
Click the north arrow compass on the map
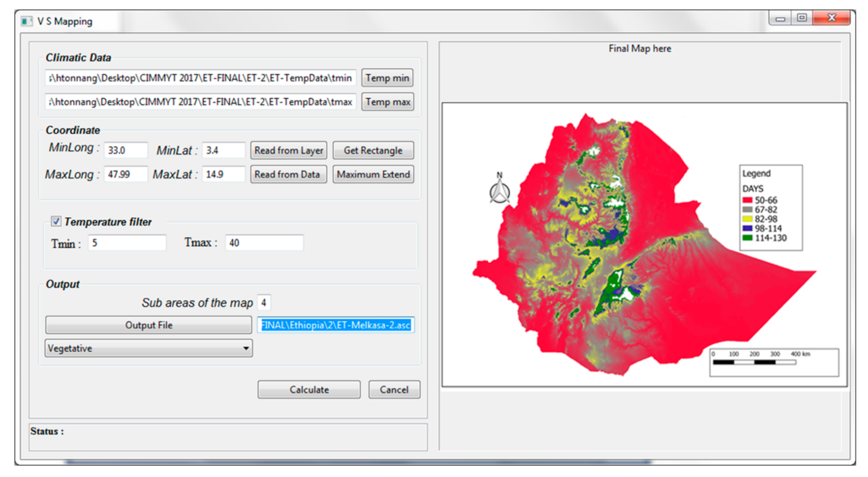pos(499,188)
